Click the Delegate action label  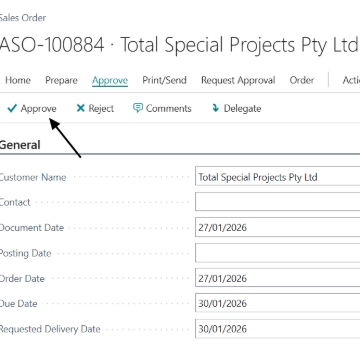242,109
